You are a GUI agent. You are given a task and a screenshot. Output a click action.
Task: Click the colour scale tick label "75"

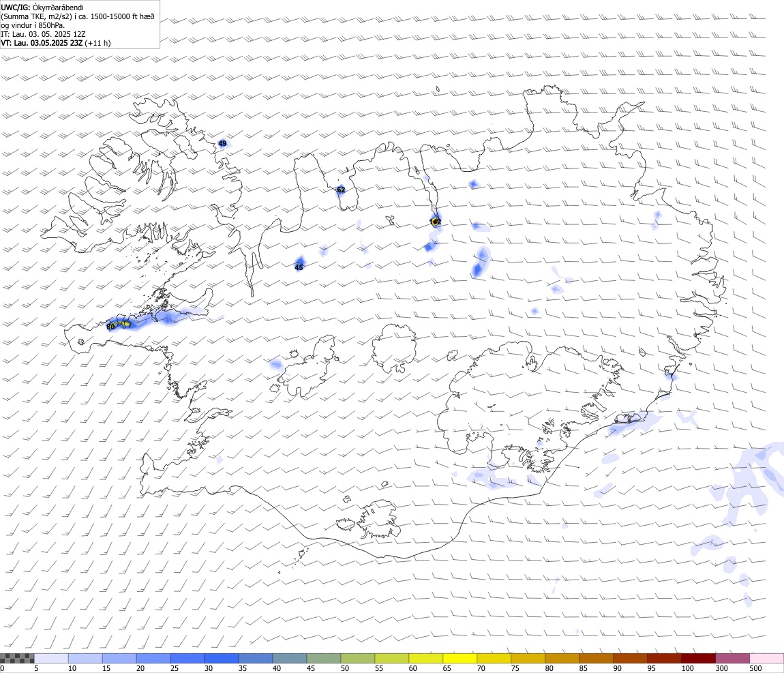pos(515,668)
